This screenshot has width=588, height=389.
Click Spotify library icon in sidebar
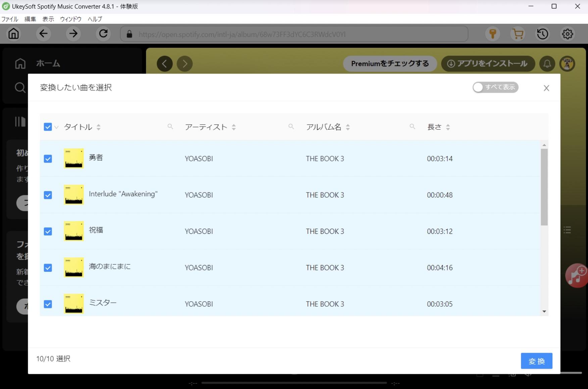point(20,121)
